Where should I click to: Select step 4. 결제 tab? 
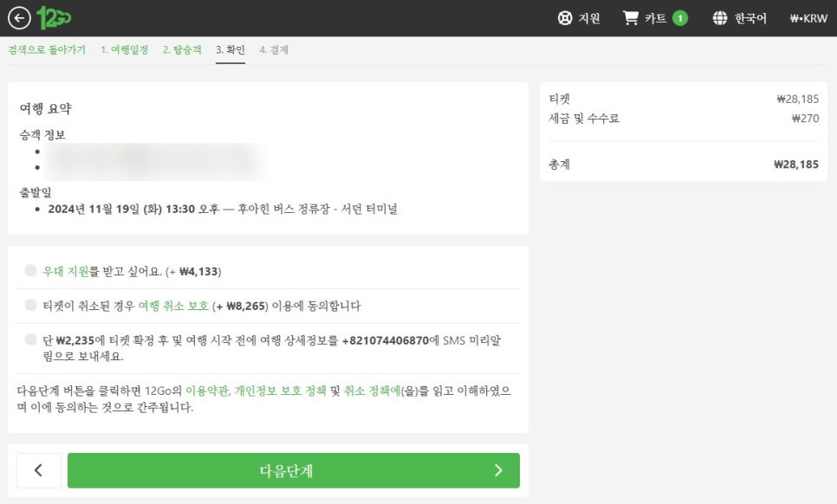[274, 49]
